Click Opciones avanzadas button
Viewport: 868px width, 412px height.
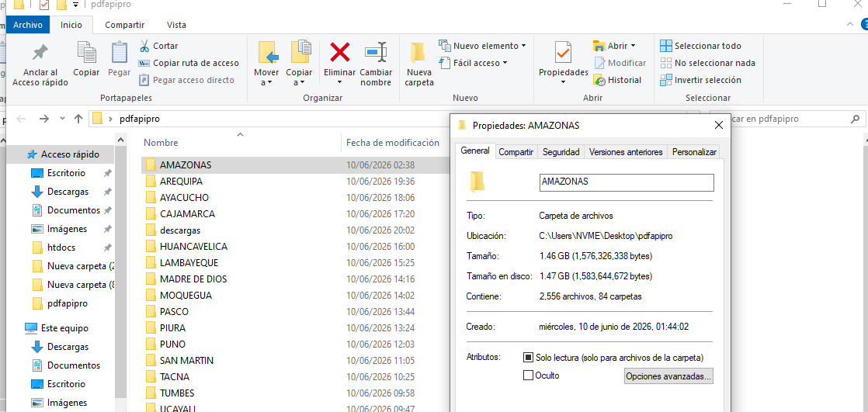click(668, 376)
